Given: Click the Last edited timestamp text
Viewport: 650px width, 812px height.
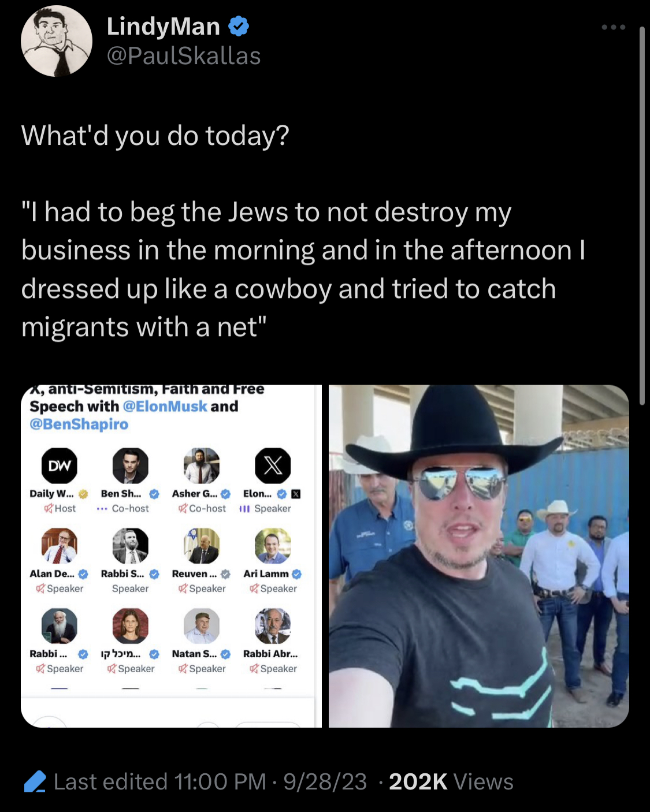Looking at the screenshot, I should (210, 781).
